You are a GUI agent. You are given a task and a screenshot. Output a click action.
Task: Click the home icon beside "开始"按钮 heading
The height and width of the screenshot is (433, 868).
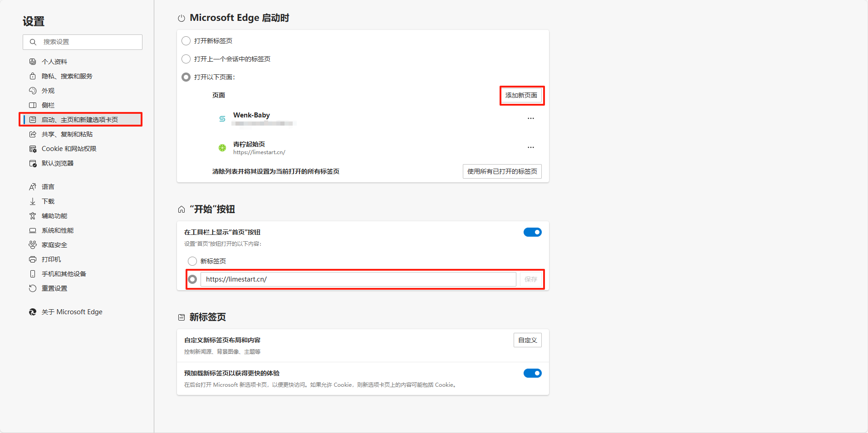(x=181, y=209)
